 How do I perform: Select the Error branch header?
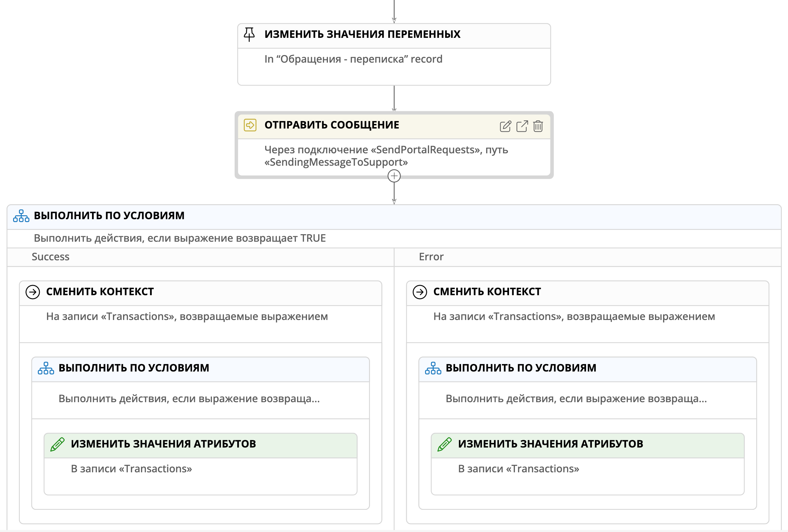[431, 257]
